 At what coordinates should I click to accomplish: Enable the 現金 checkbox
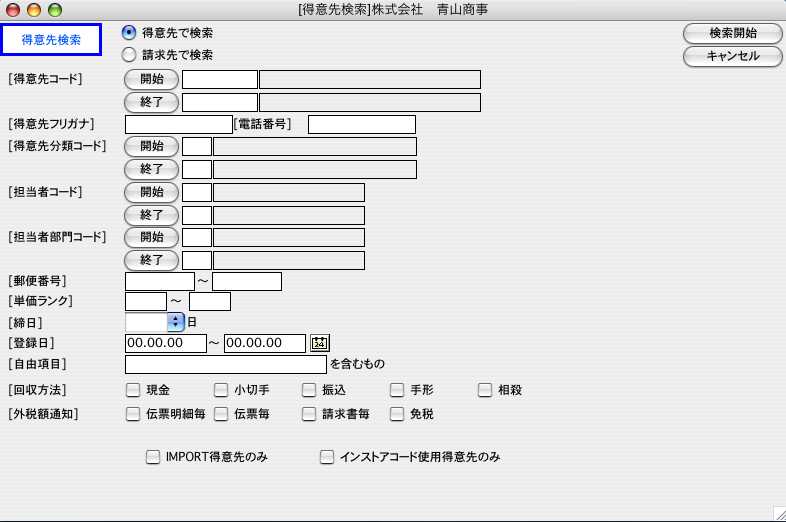(x=132, y=390)
